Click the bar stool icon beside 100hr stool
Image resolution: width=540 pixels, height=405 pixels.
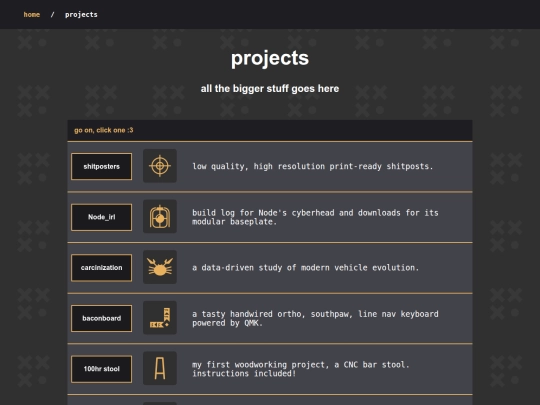[160, 368]
